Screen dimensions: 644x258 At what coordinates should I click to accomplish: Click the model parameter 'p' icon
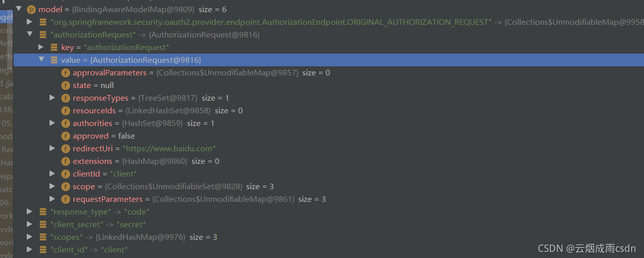click(x=31, y=9)
